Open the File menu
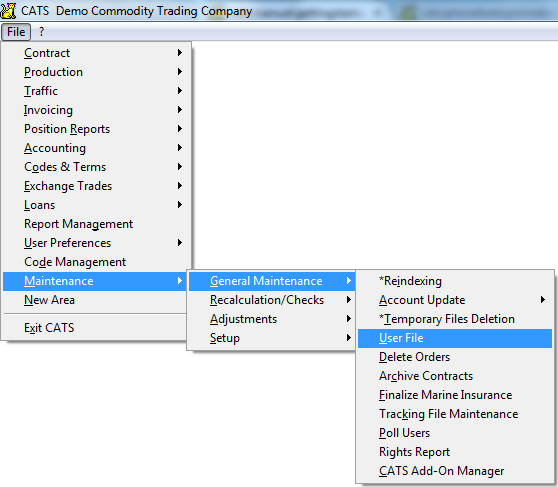Screen dimensions: 558x487 [16, 32]
